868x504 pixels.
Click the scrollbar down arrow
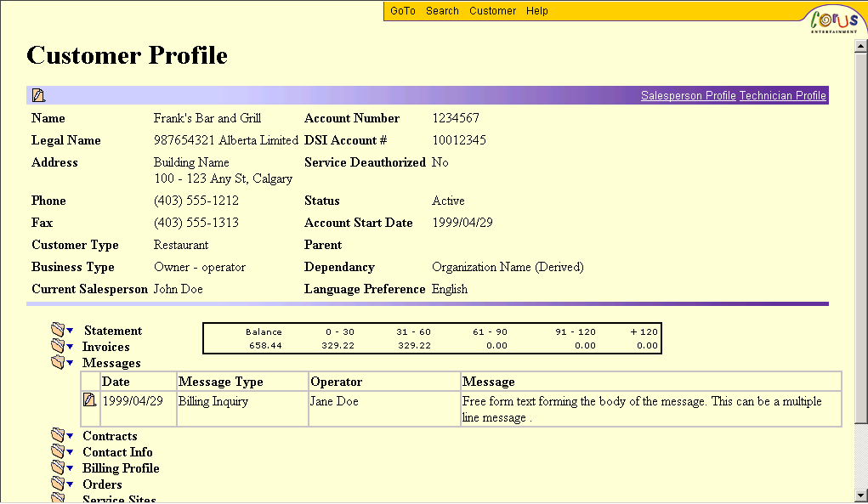click(x=861, y=496)
